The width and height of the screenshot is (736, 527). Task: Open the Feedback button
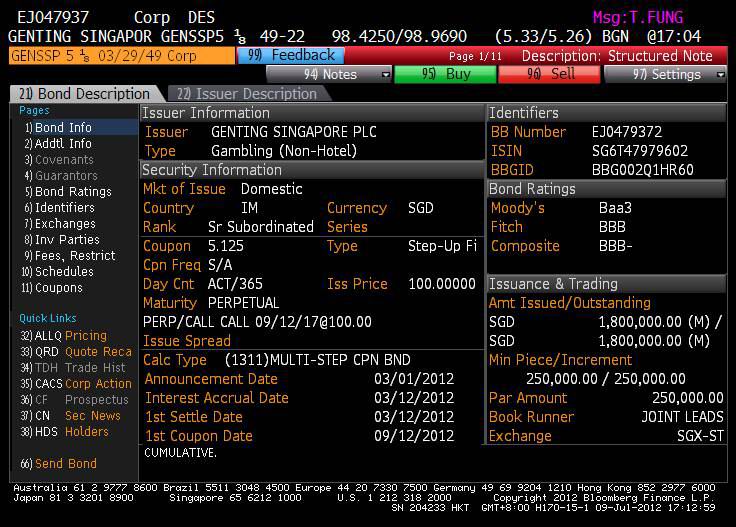pos(291,55)
